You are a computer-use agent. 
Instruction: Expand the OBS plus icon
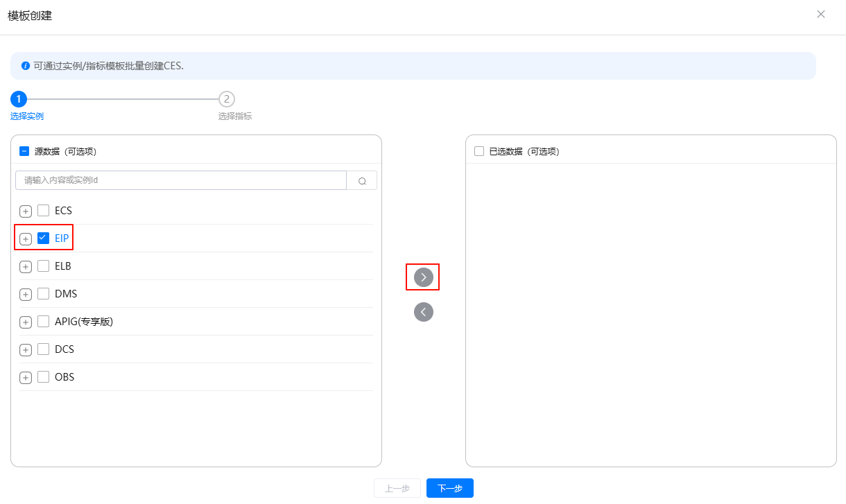click(26, 378)
